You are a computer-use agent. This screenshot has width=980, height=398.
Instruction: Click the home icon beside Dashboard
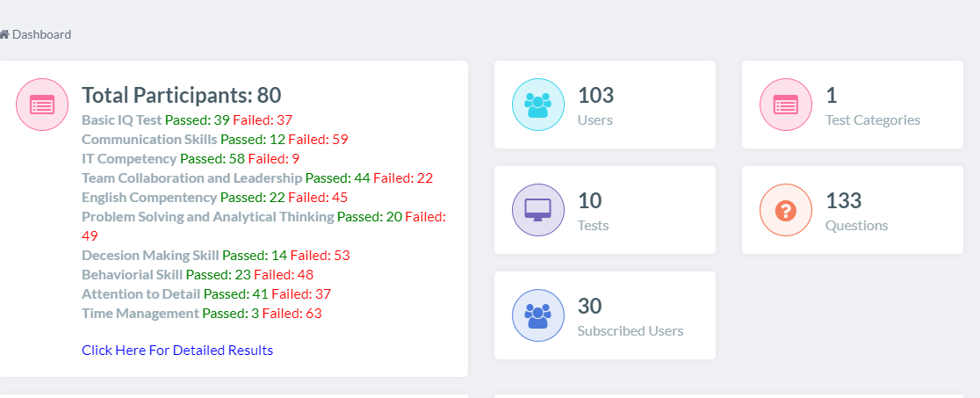pyautogui.click(x=4, y=35)
